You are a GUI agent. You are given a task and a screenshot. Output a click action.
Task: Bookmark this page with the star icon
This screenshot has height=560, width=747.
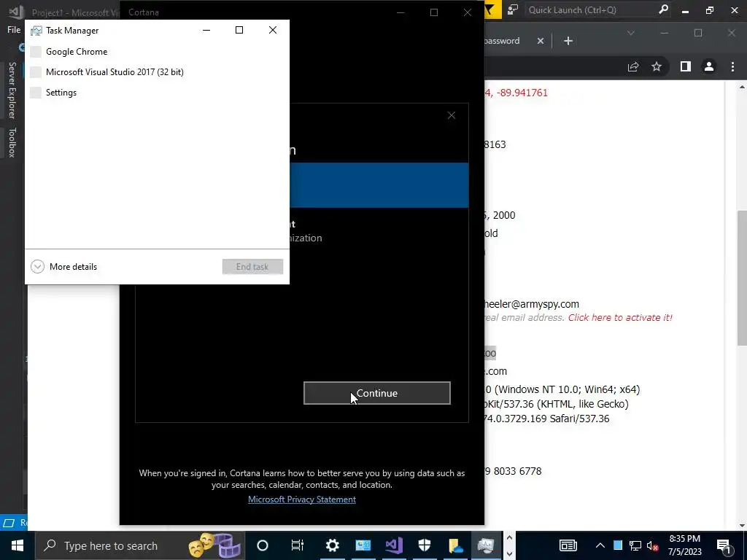click(x=657, y=66)
